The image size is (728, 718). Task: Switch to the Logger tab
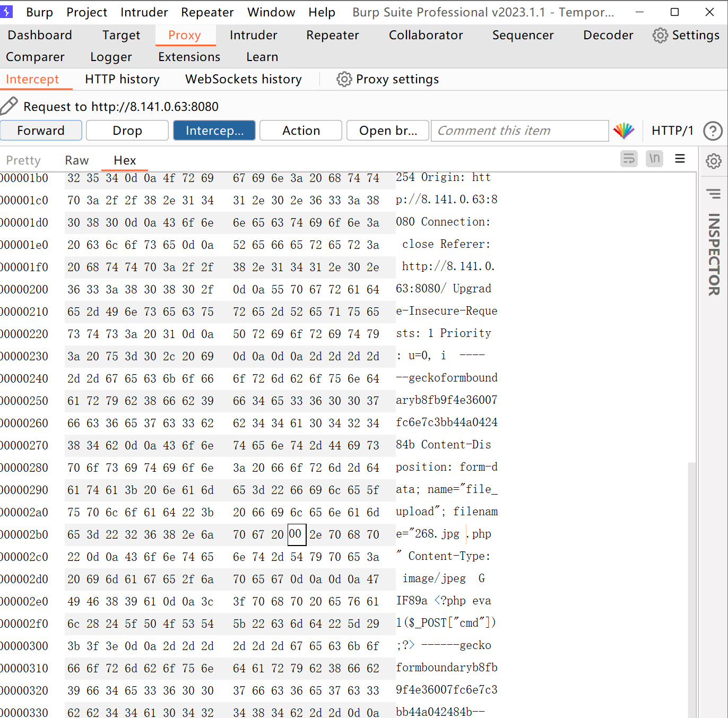click(111, 57)
